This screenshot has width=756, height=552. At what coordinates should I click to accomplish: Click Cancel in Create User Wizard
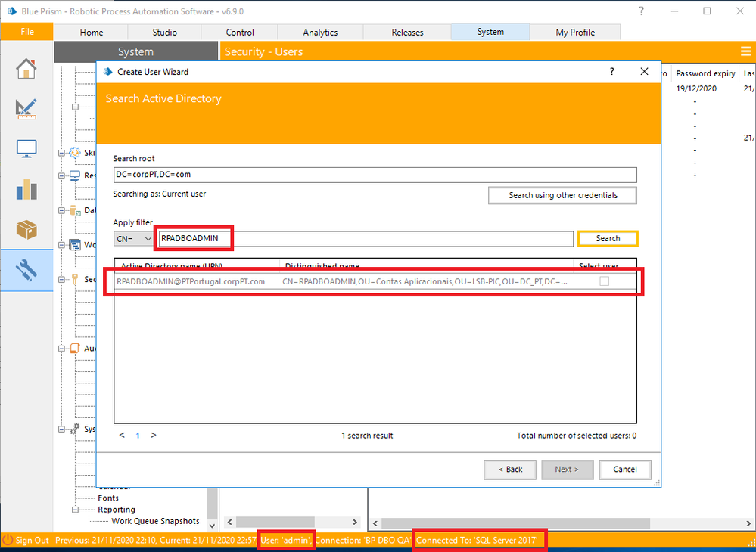[625, 469]
